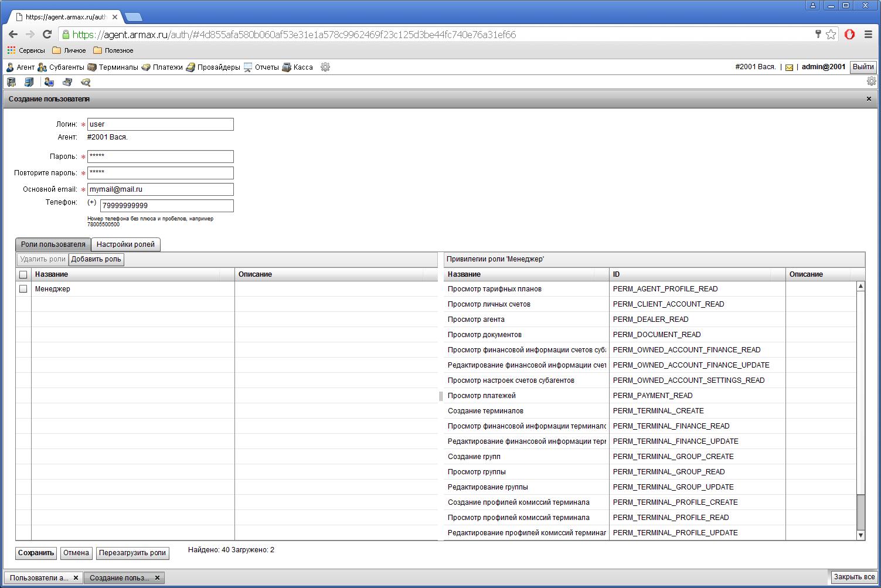Image resolution: width=881 pixels, height=588 pixels.
Task: Click the Выйти logout button
Action: tap(863, 67)
